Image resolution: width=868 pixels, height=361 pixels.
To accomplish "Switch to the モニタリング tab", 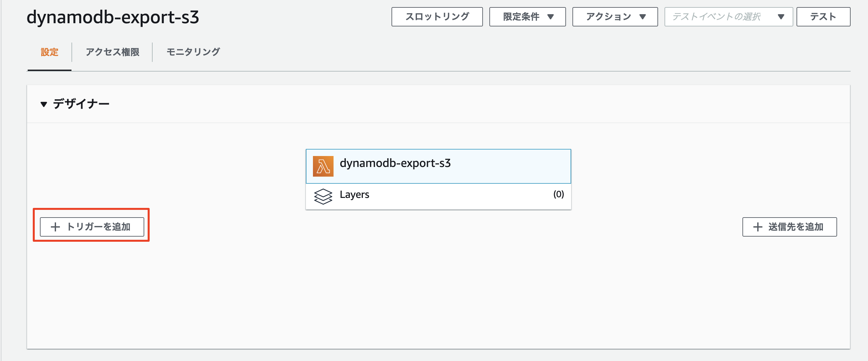I will point(193,52).
